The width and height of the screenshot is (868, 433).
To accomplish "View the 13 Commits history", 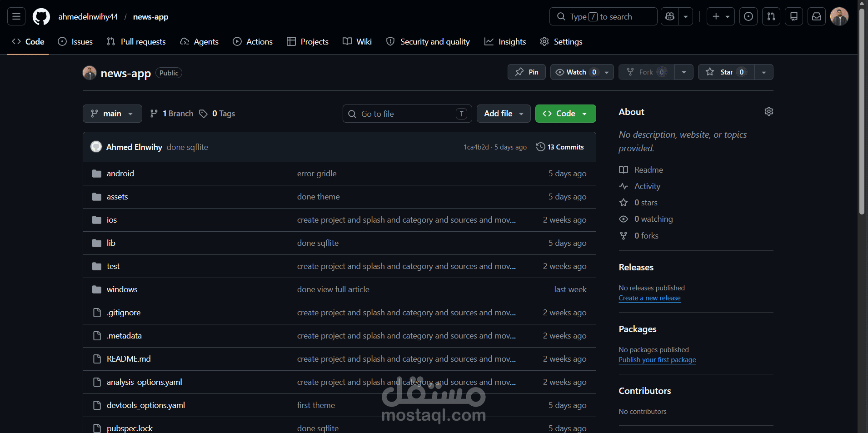I will click(560, 147).
